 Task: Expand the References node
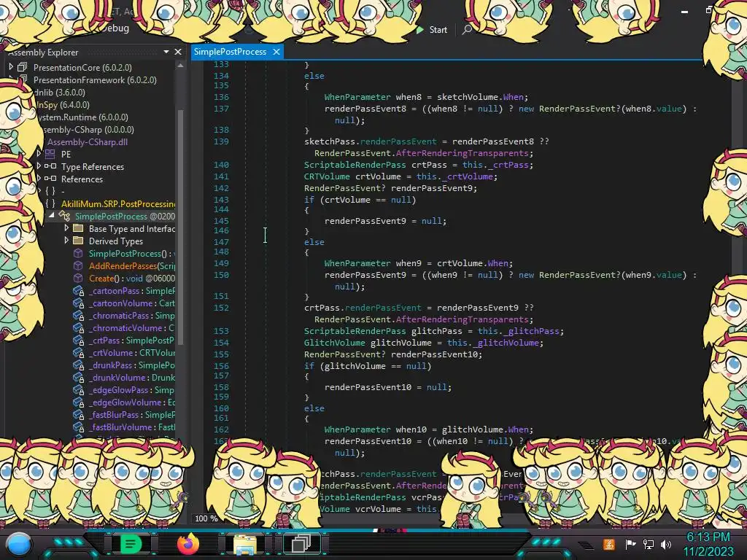point(39,179)
